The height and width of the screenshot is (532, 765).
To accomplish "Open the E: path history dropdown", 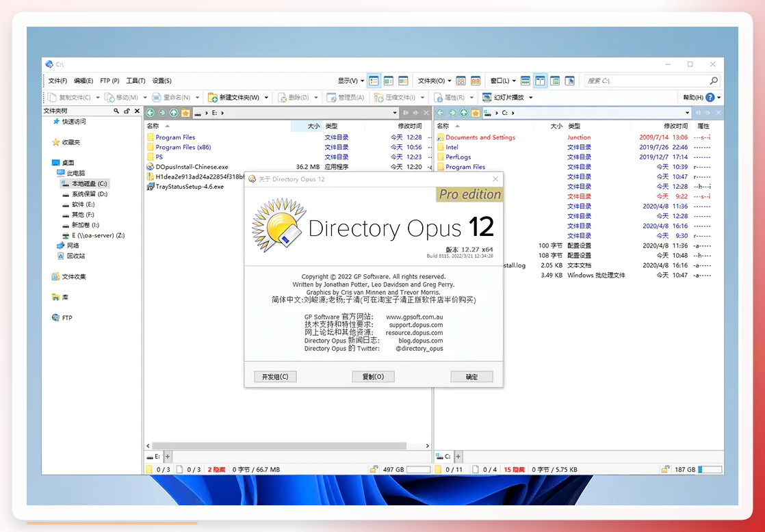I will coord(395,113).
